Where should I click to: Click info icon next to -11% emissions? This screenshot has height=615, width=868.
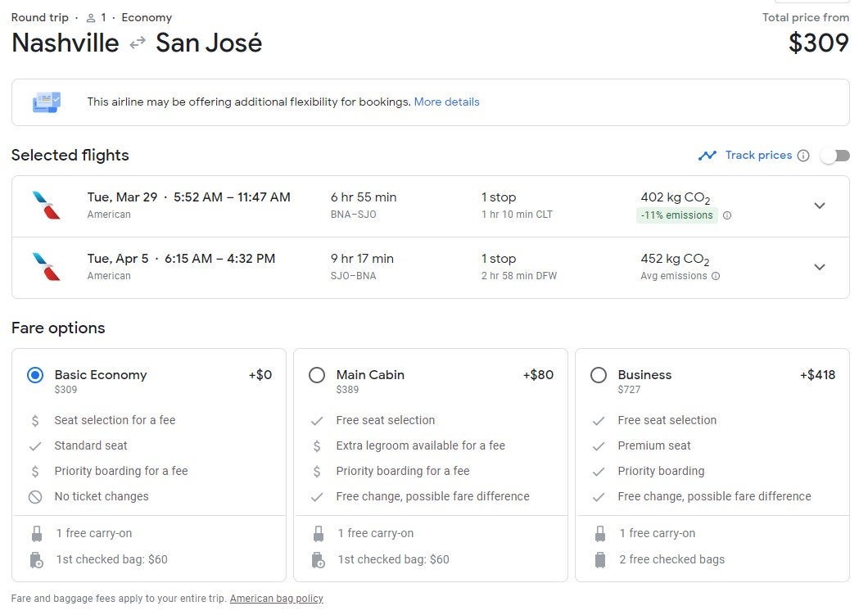727,215
